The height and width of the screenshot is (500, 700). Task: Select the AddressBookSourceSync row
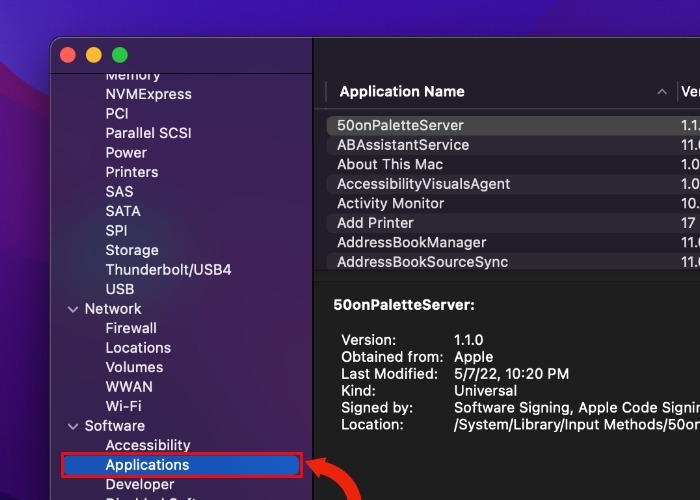pos(513,262)
